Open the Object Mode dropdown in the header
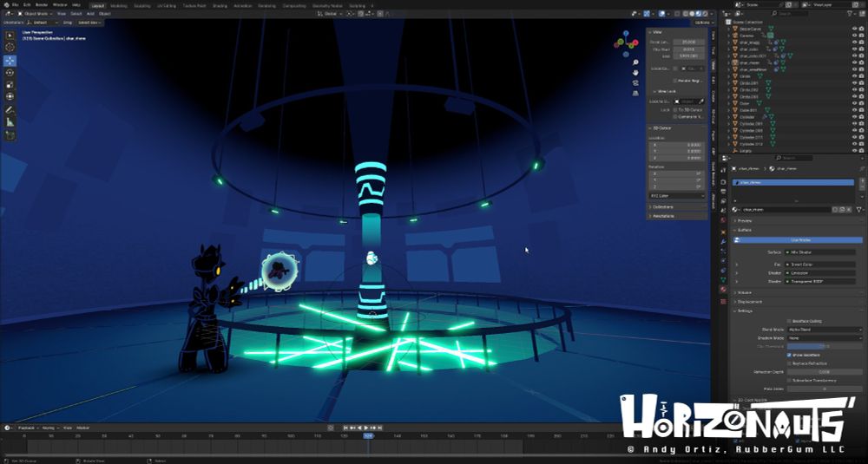Viewport: 868px width, 464px height. (x=36, y=13)
